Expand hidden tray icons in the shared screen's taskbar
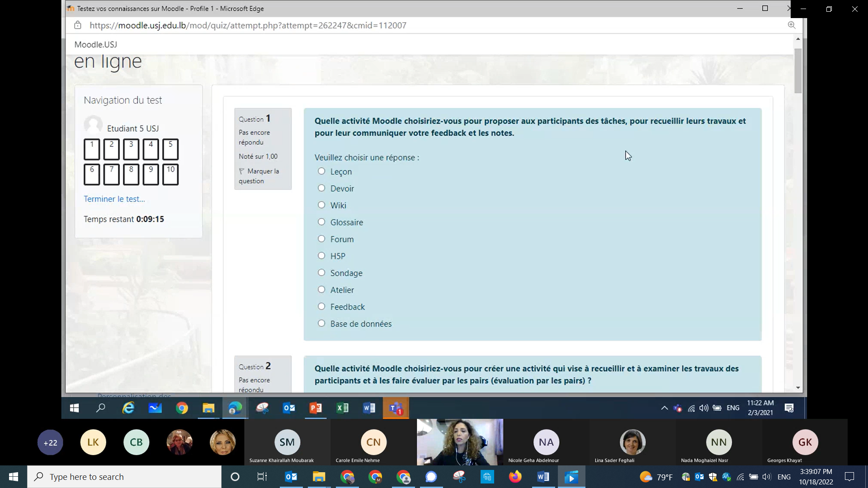The width and height of the screenshot is (868, 488). [664, 408]
